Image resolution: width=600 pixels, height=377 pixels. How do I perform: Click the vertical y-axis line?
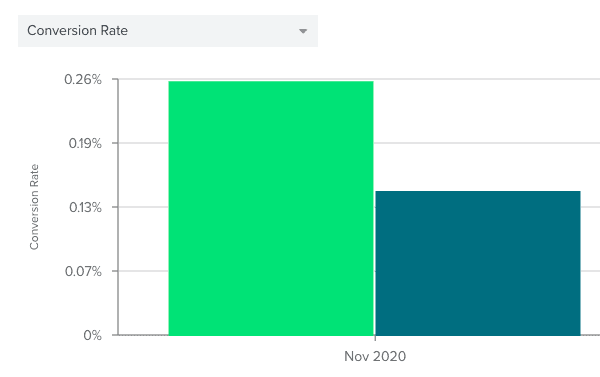tap(118, 207)
